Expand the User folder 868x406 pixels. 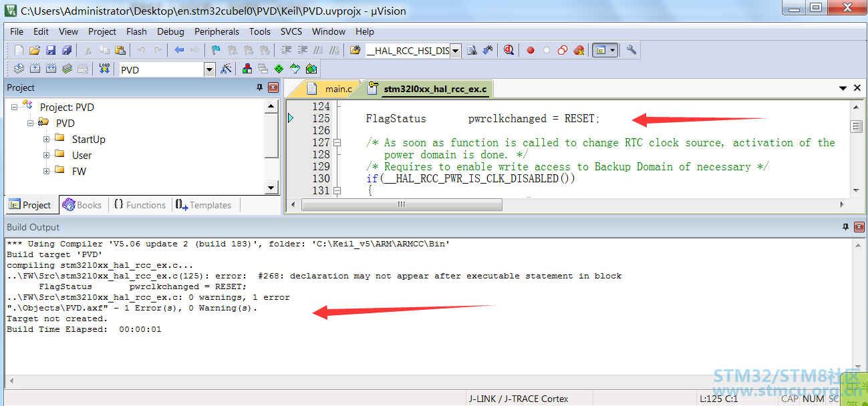pyautogui.click(x=47, y=155)
